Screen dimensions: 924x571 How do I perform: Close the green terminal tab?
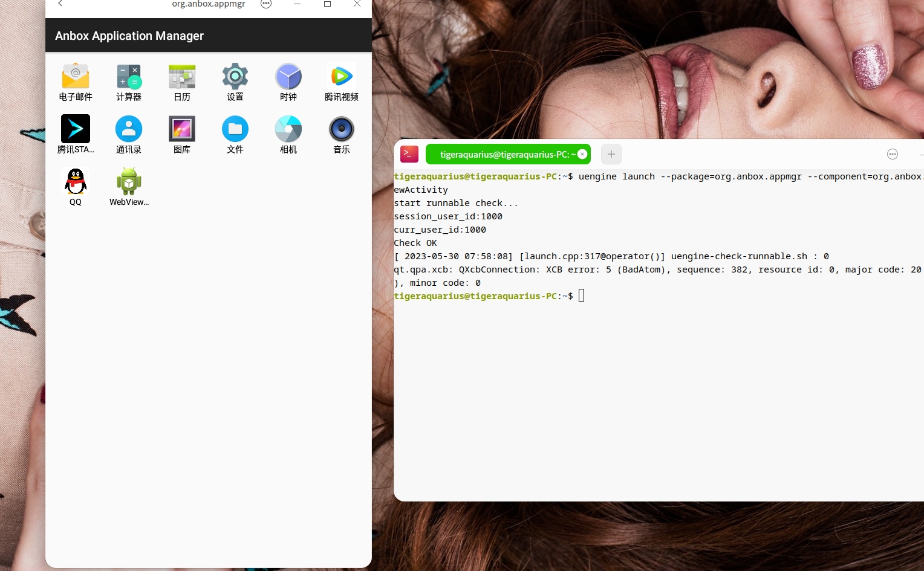point(582,154)
